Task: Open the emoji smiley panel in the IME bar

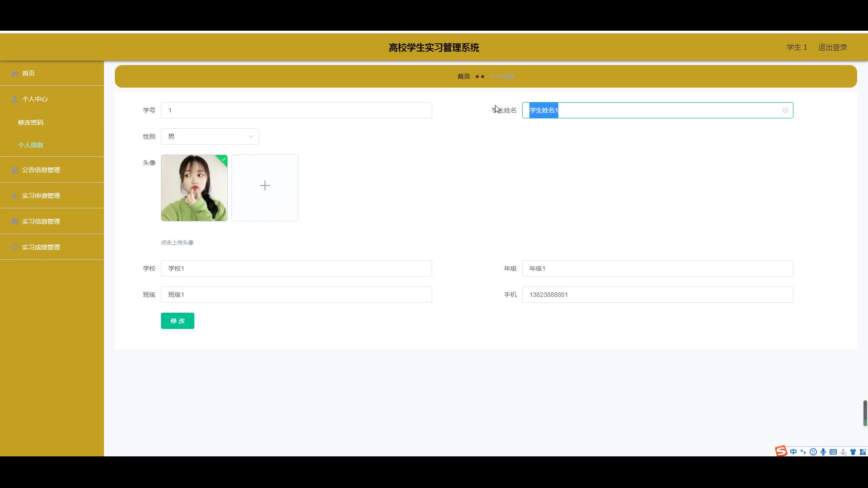Action: (813, 452)
